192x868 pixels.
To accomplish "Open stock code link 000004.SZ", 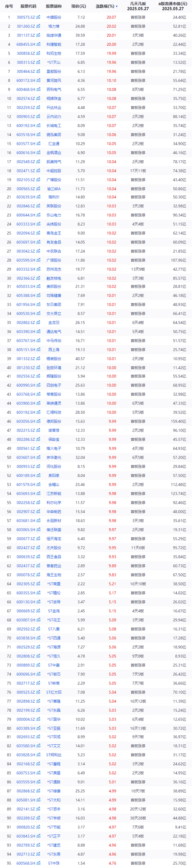I will pyautogui.click(x=26, y=719).
